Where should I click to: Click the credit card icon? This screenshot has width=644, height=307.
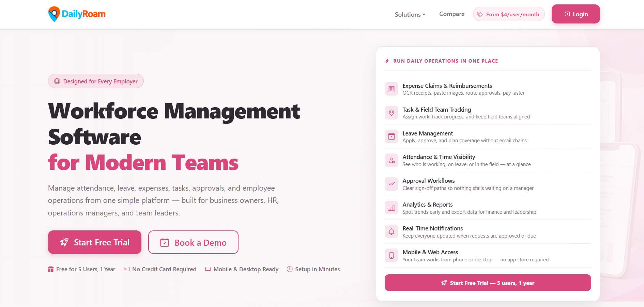(127, 269)
